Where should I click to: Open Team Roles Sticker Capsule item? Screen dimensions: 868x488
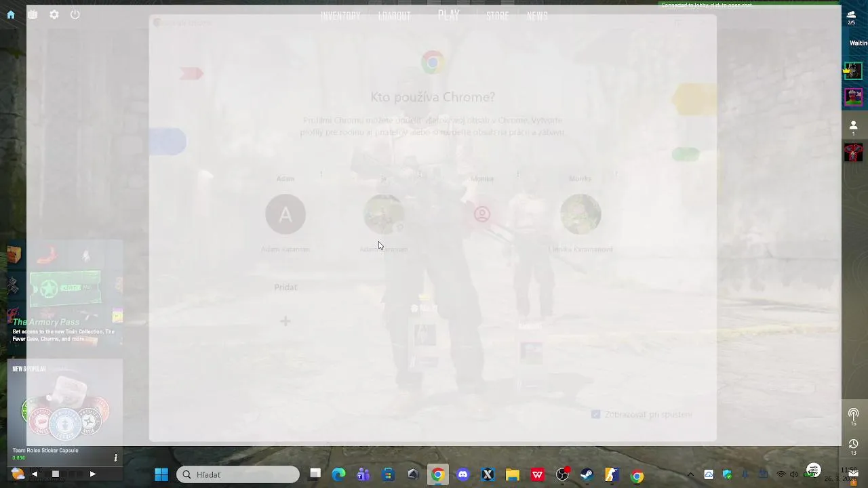click(65, 410)
